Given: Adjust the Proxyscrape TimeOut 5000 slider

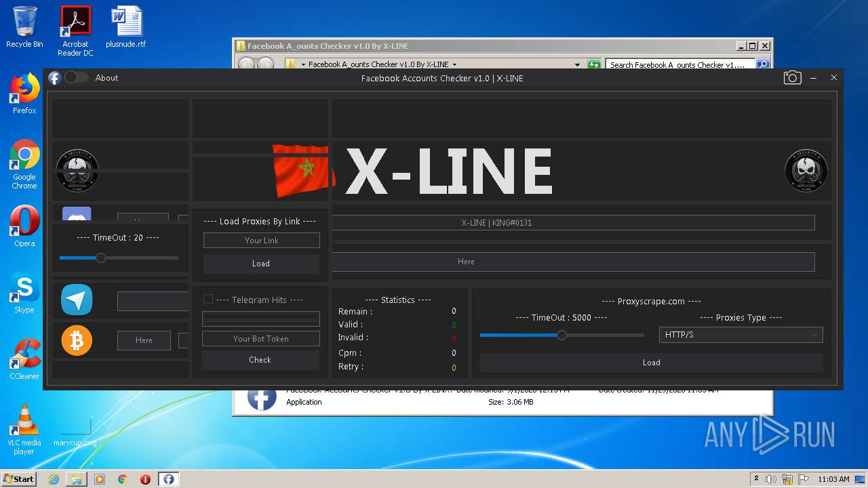Looking at the screenshot, I should [561, 335].
